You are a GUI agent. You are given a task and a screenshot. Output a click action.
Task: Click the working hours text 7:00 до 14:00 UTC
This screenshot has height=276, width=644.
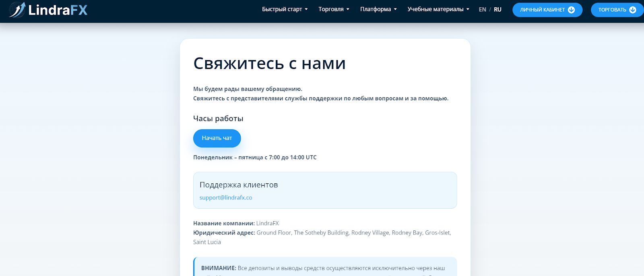click(x=293, y=158)
